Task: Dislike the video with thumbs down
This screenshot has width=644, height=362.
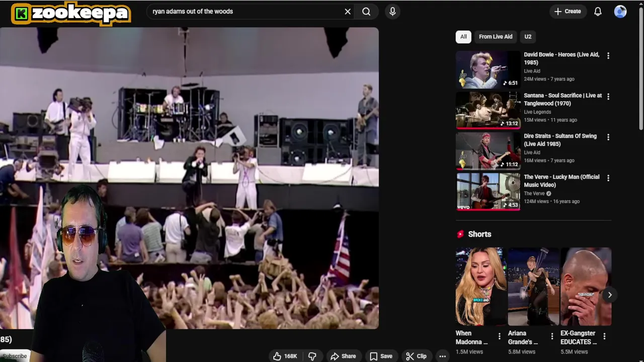Action: pyautogui.click(x=312, y=356)
